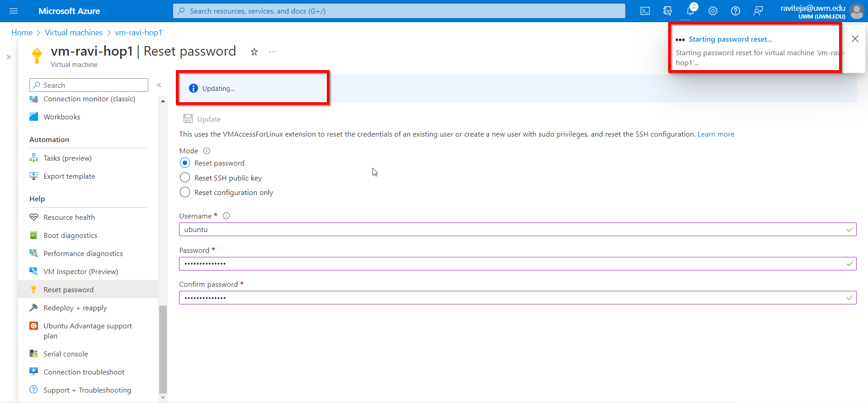The height and width of the screenshot is (403, 868).
Task: Open the feedback icon in header
Action: click(758, 11)
